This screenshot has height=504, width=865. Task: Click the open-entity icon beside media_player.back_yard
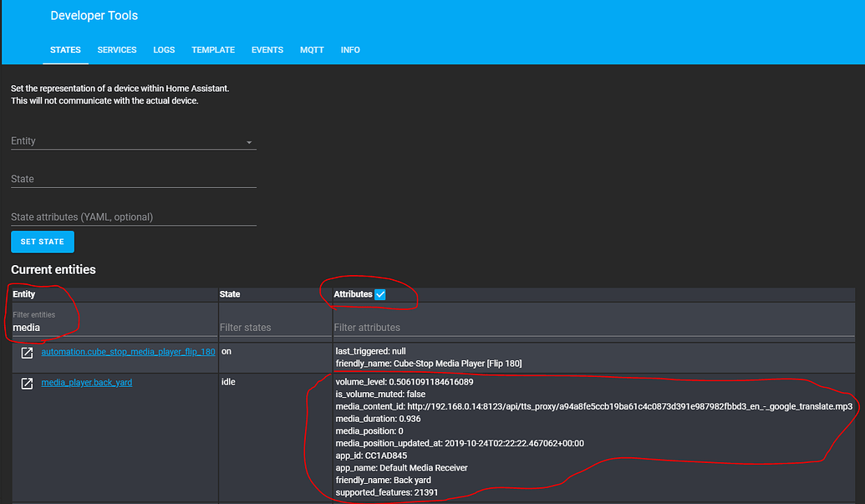[27, 381]
